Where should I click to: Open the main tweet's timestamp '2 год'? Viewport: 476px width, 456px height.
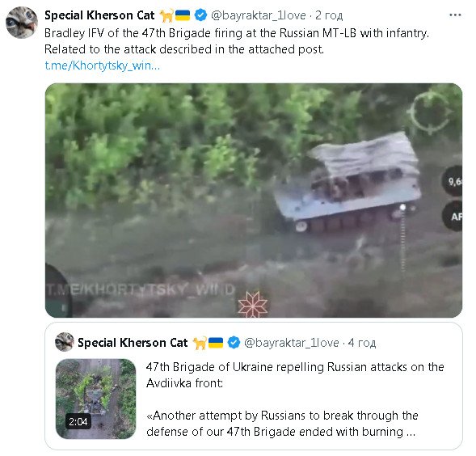(329, 15)
